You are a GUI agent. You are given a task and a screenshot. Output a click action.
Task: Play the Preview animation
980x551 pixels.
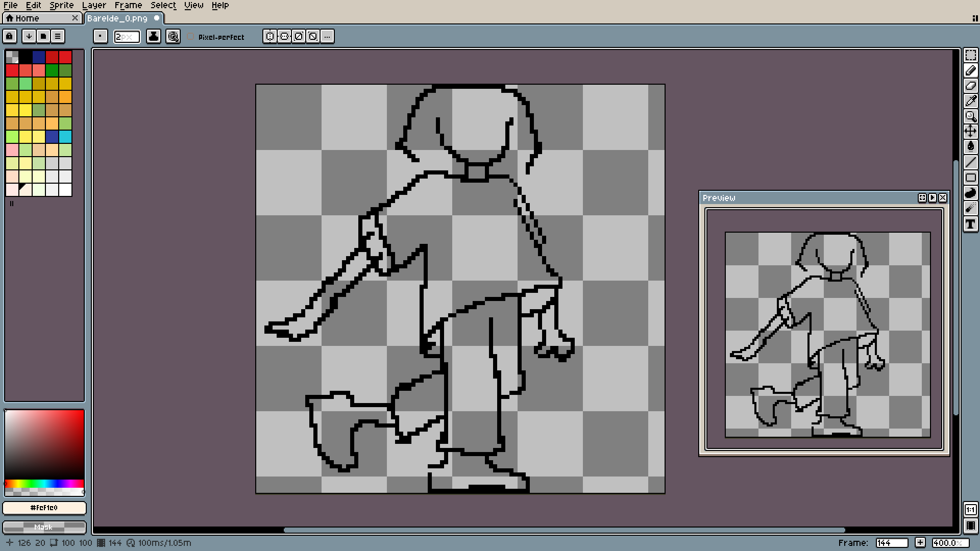click(933, 198)
